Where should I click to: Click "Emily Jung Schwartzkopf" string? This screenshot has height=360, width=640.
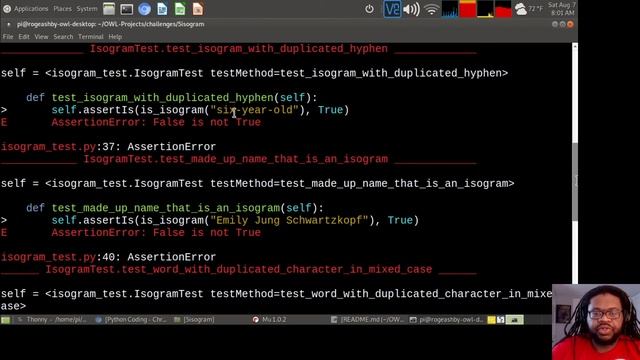coord(289,220)
